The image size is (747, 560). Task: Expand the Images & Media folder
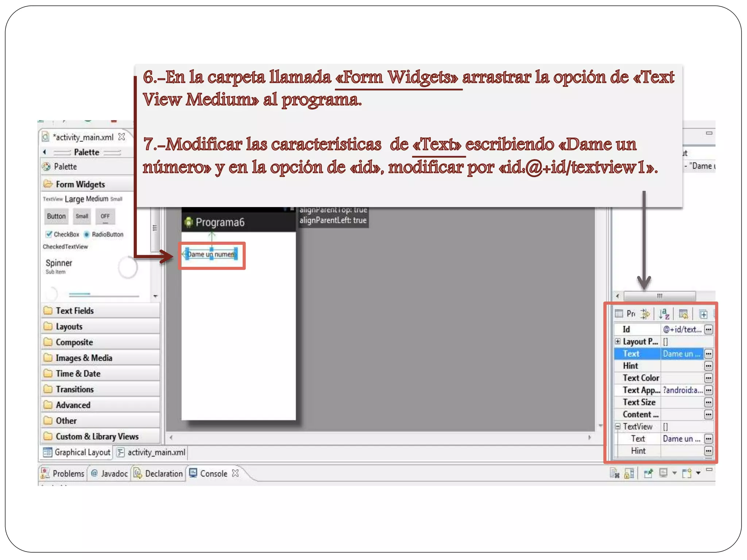pos(101,358)
